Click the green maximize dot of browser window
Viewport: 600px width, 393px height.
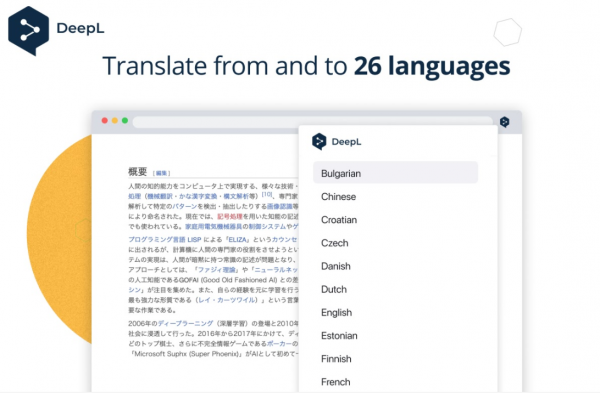click(125, 121)
